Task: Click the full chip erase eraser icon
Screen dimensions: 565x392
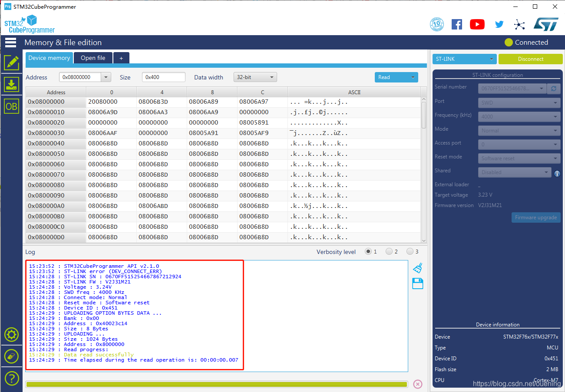Action: pos(11,356)
